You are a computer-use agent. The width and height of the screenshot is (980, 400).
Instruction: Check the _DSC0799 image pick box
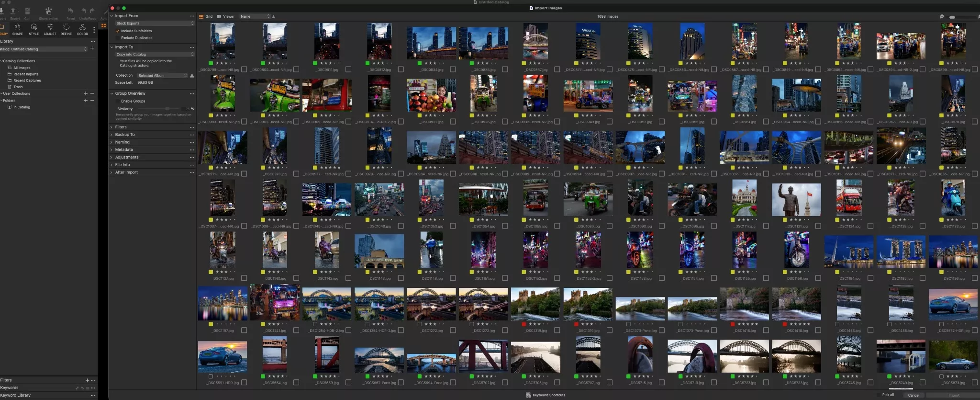click(x=244, y=69)
